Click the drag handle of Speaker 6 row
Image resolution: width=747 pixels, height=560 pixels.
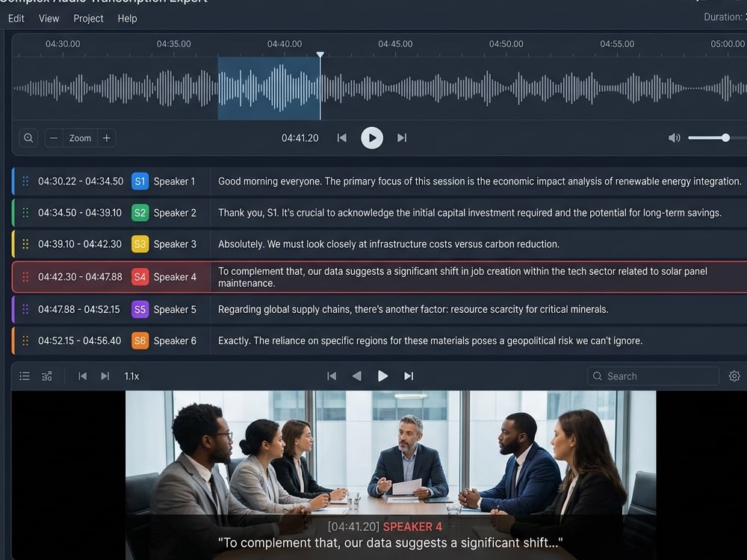coord(25,341)
